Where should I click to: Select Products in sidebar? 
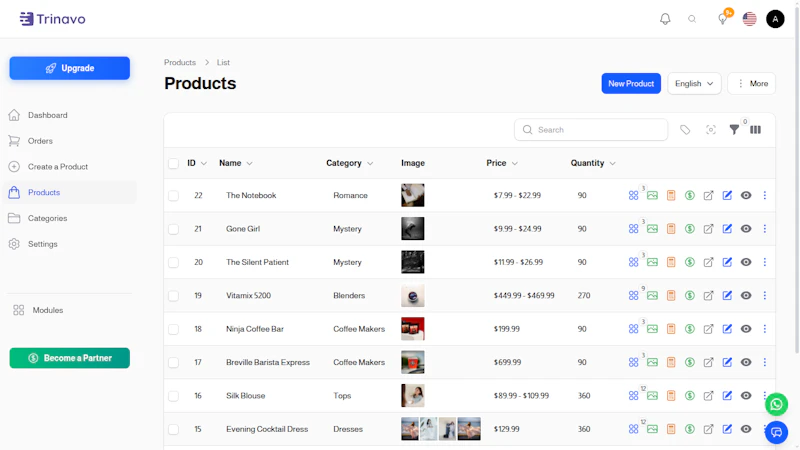tap(69, 192)
